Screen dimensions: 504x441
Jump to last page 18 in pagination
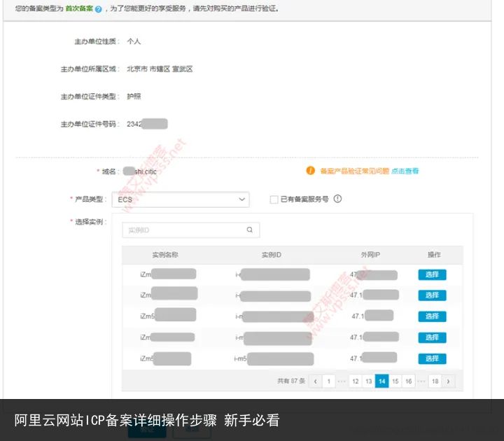(x=435, y=381)
